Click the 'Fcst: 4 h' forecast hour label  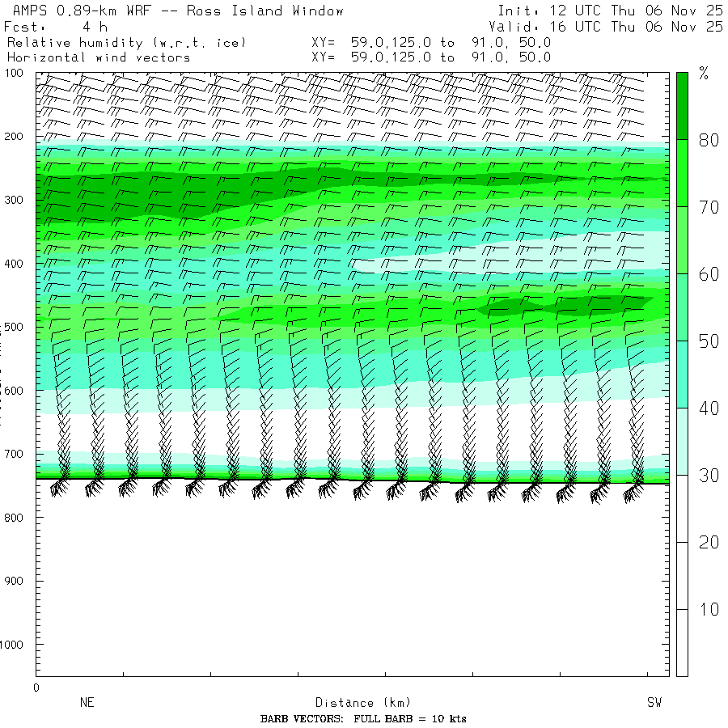56,27
